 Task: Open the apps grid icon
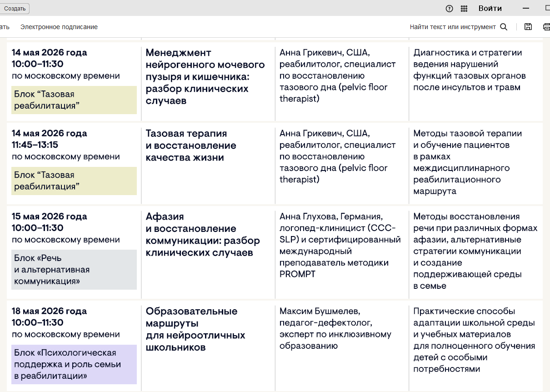tap(464, 8)
